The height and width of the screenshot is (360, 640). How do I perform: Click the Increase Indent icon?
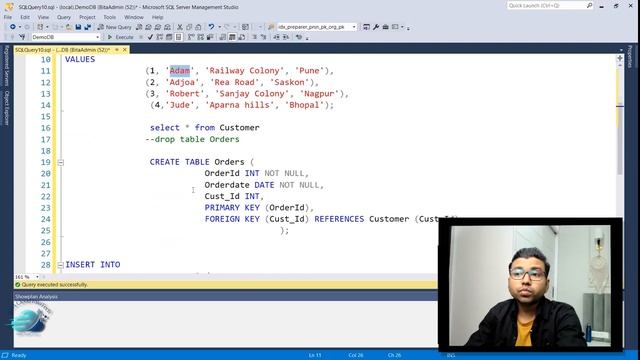pyautogui.click(x=286, y=37)
